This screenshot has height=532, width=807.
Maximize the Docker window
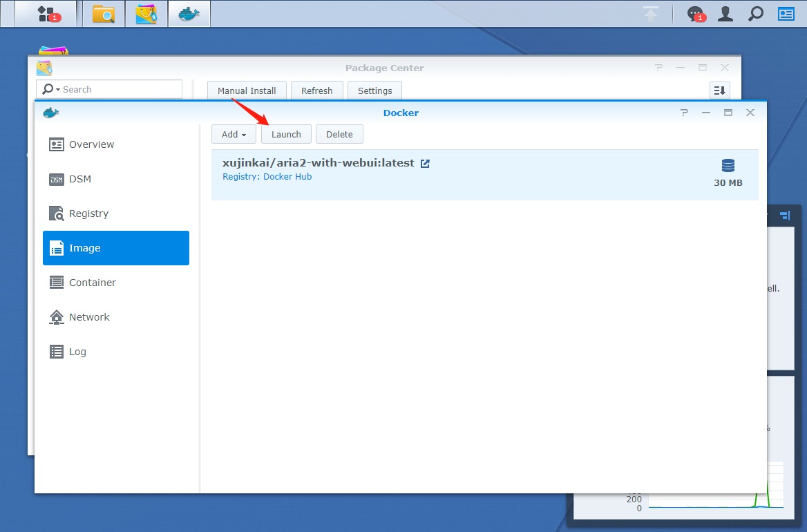click(x=728, y=113)
